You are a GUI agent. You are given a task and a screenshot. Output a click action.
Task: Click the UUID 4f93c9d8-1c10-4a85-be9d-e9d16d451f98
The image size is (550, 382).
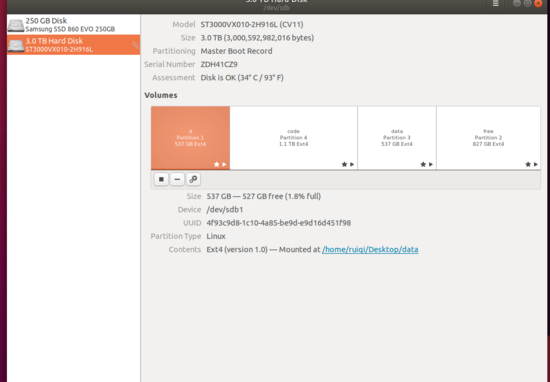(279, 223)
